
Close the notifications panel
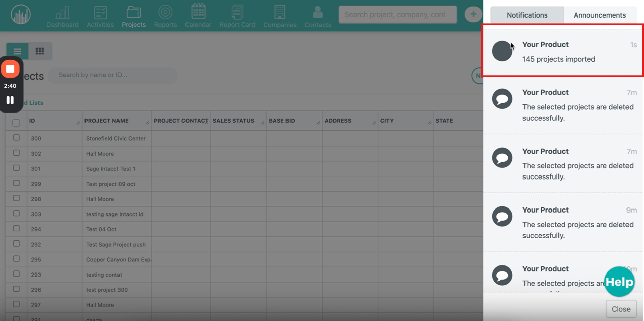click(621, 309)
